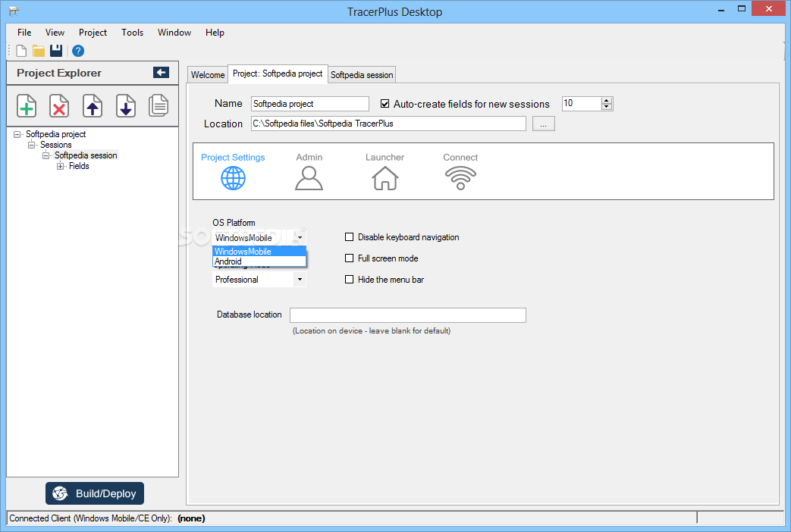The width and height of the screenshot is (791, 532).
Task: Click into the Location path field
Action: 388,124
